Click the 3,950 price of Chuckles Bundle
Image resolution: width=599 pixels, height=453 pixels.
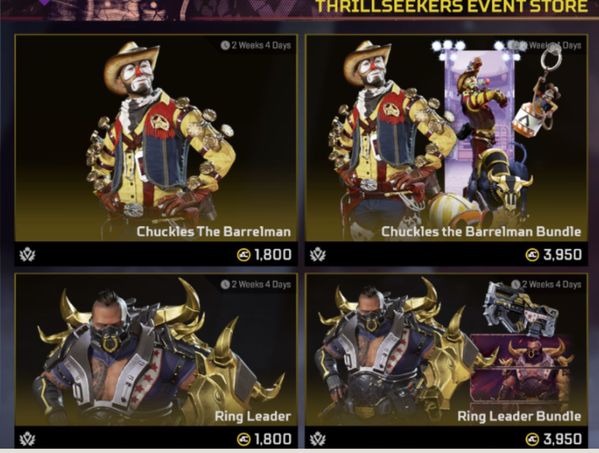click(562, 255)
